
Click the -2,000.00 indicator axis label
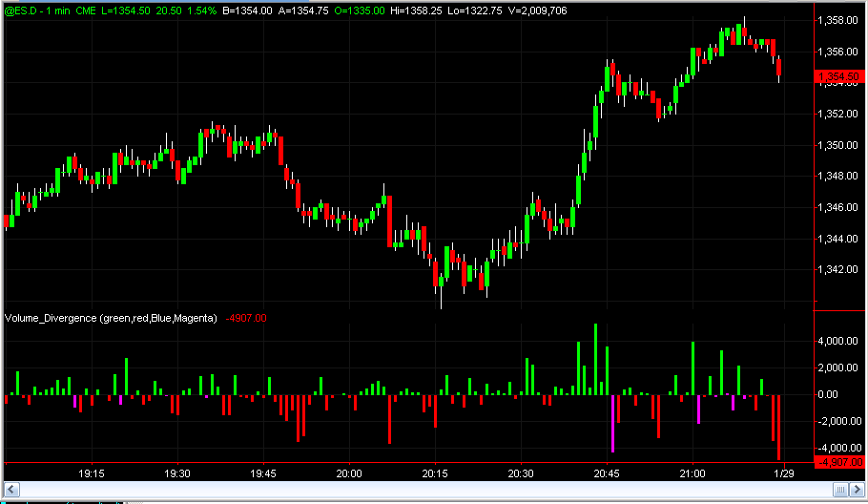[x=839, y=422]
